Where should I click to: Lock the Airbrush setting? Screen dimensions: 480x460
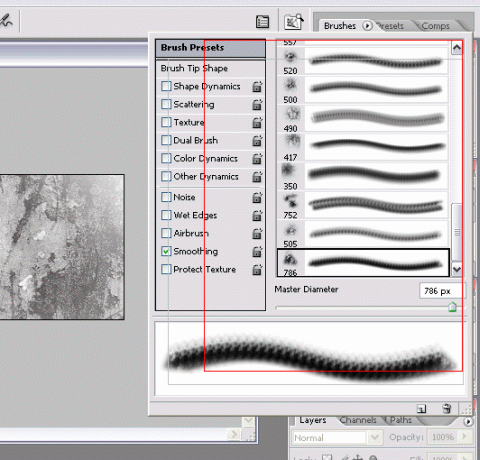257,234
